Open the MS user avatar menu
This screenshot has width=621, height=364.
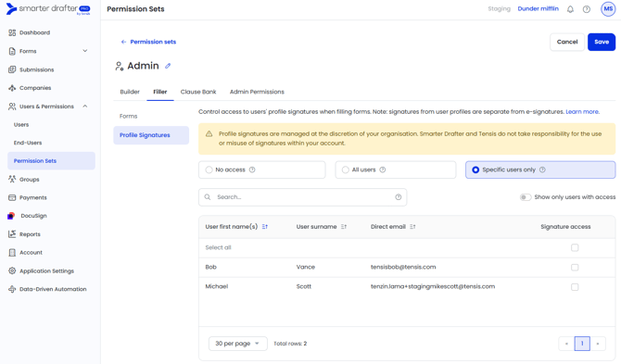click(x=608, y=8)
